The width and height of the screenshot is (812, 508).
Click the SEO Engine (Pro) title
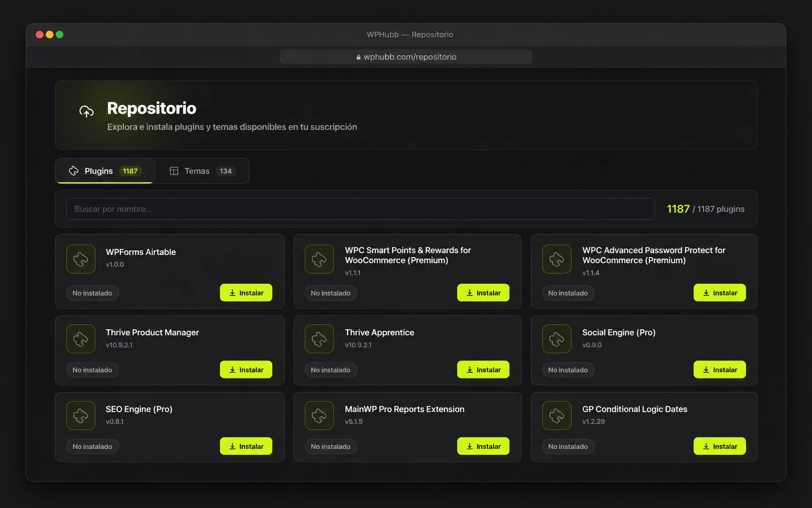click(x=139, y=409)
